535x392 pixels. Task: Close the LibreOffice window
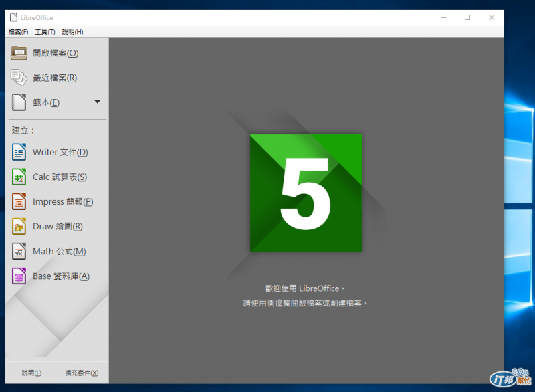(x=492, y=18)
